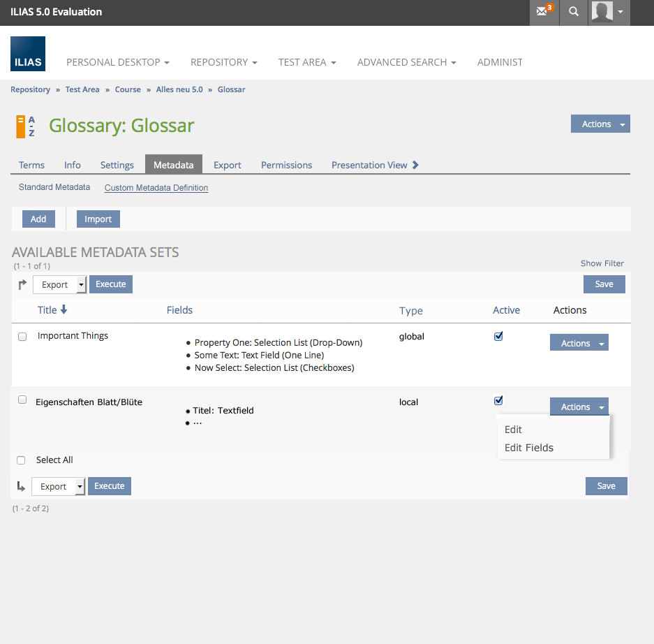Click the ILIAS 5.0 Evaluation header title
The image size is (654, 644).
click(57, 12)
